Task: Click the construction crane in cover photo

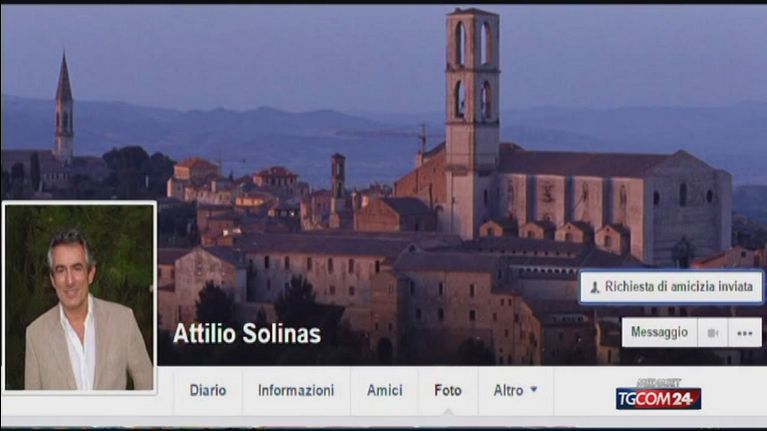Action: pos(391,136)
